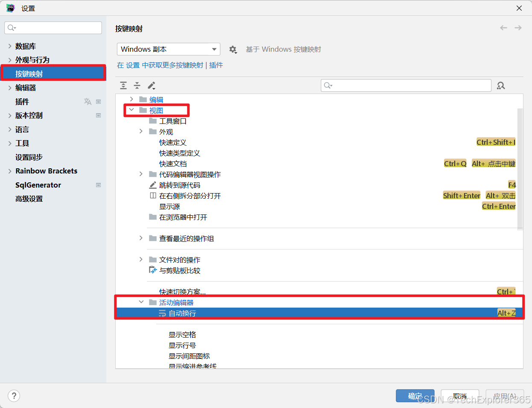Image resolution: width=532 pixels, height=408 pixels.
Task: Expand the 外观与行为 settings category
Action: pyautogui.click(x=10, y=60)
